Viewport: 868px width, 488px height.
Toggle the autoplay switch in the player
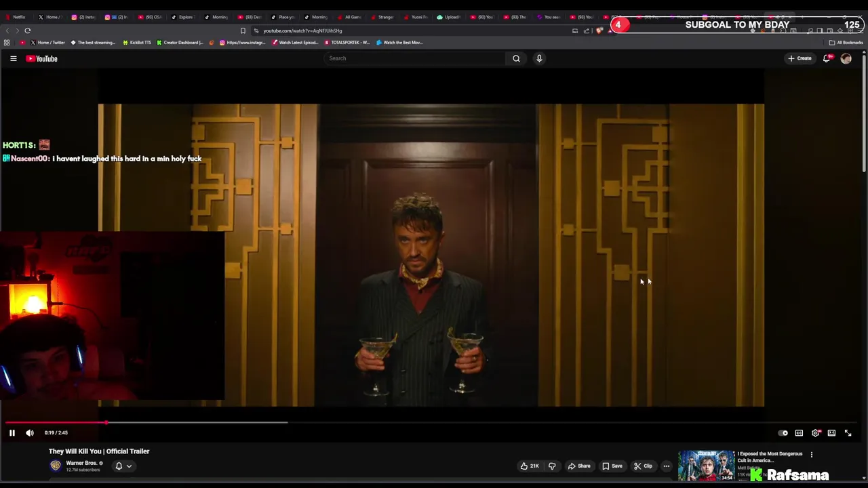783,433
